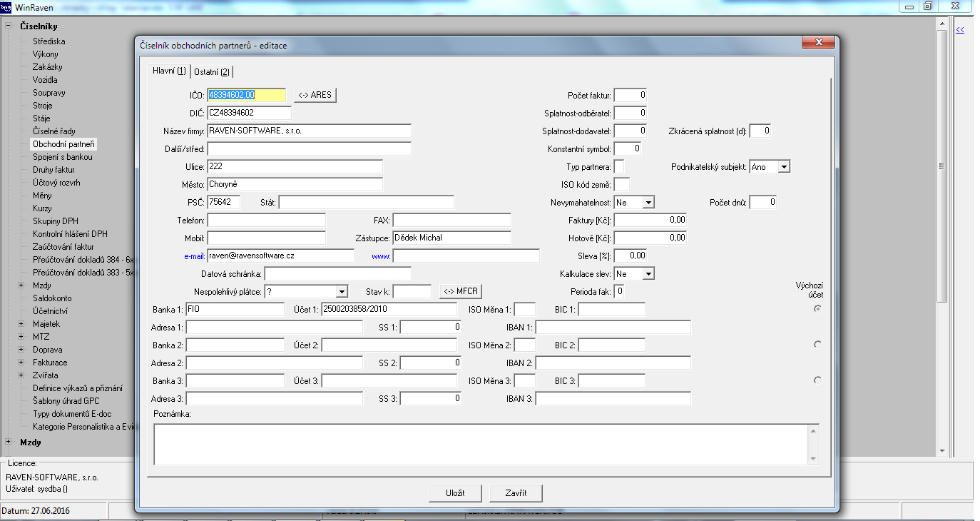The width and height of the screenshot is (980, 521).
Task: Click into the Název firmy field
Action: click(308, 131)
